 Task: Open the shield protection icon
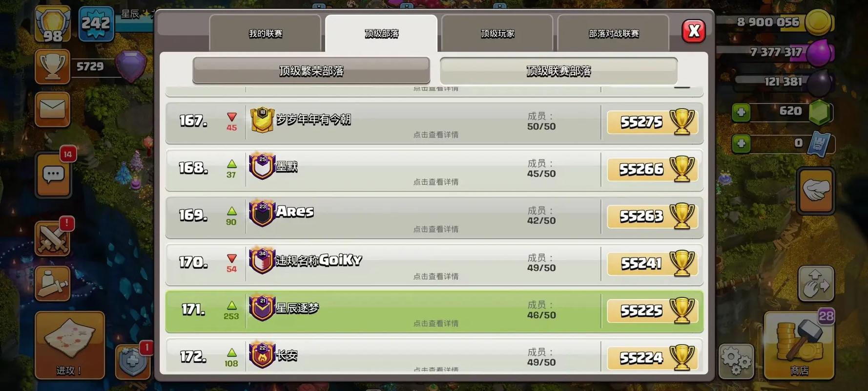[133, 362]
